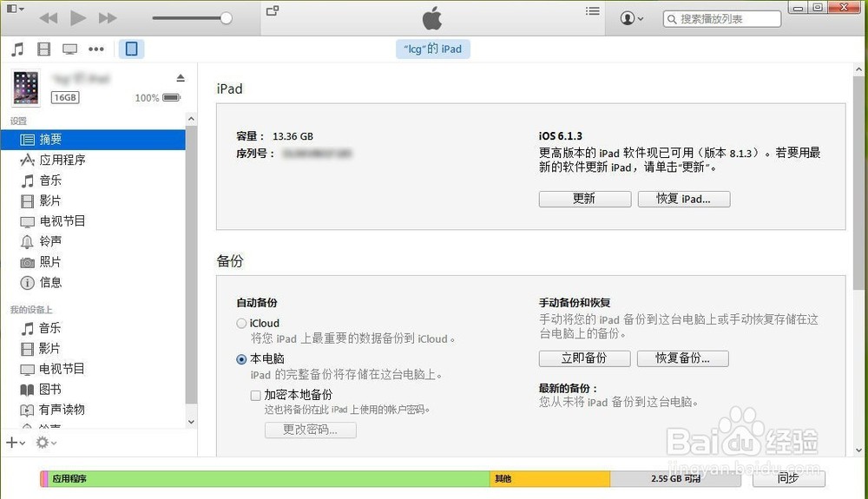This screenshot has height=499, width=868.
Task: Open the Up Next list icon
Action: (x=592, y=10)
